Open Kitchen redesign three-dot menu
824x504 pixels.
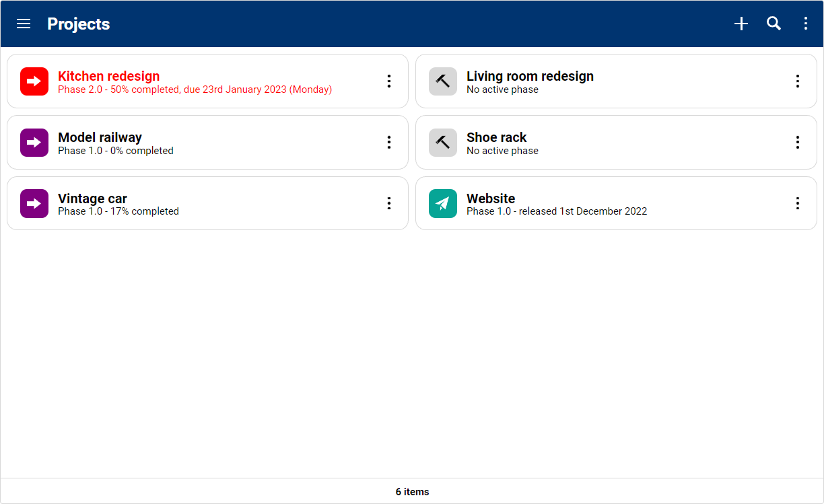(389, 81)
